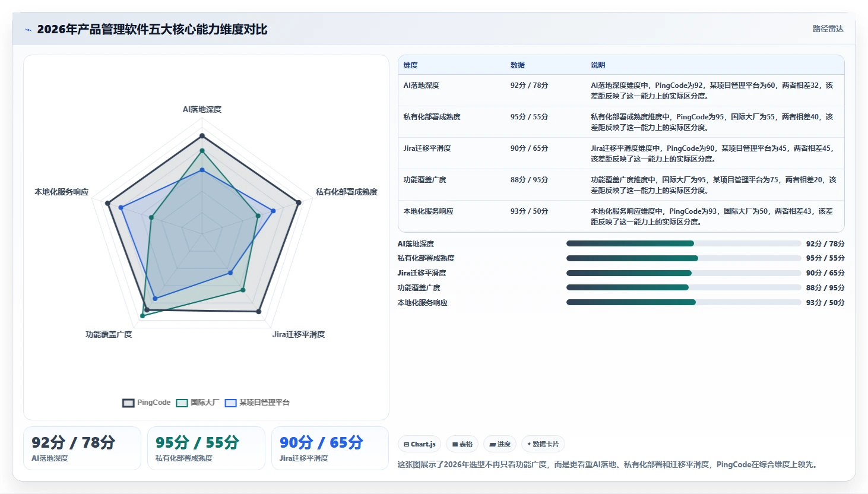Click the 数据 table column header
This screenshot has width=868, height=494.
click(518, 65)
